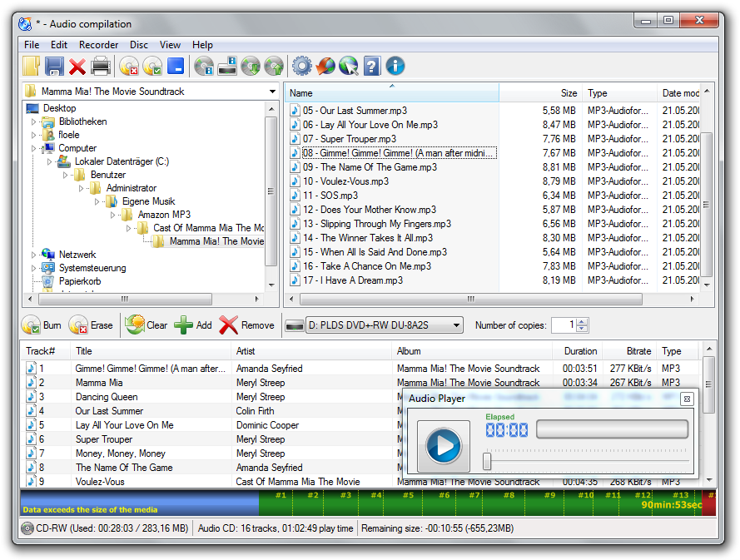The width and height of the screenshot is (740, 560).
Task: Click the delete red X toolbar icon
Action: pyautogui.click(x=77, y=66)
